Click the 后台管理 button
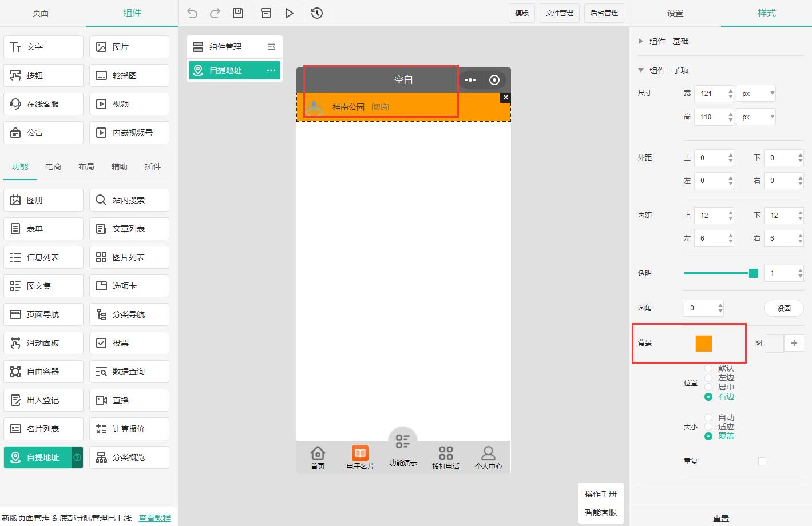 (604, 13)
